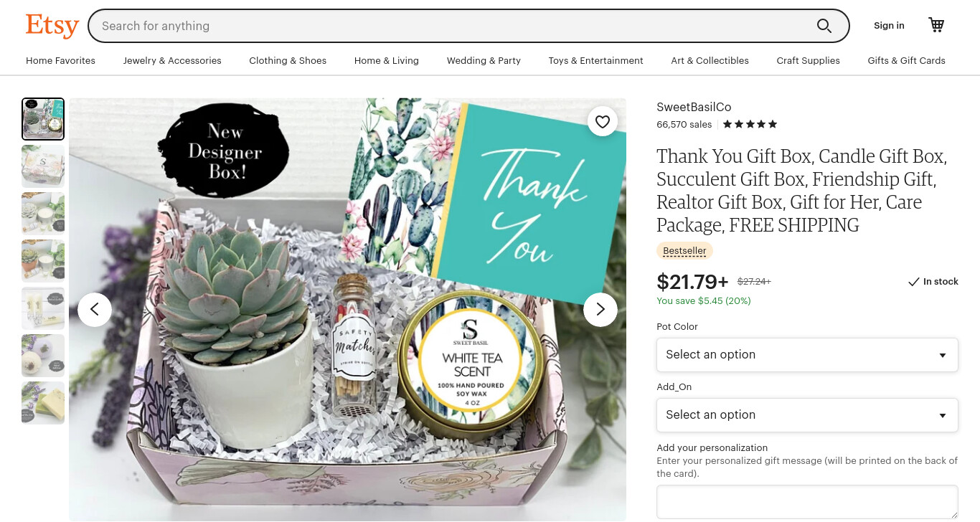This screenshot has height=522, width=980.
Task: Select the second product thumbnail
Action: click(x=43, y=166)
